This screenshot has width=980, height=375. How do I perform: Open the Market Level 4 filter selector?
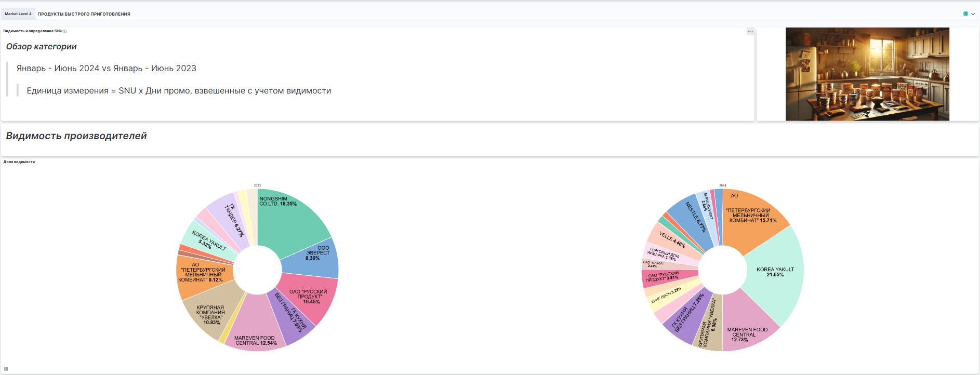18,14
